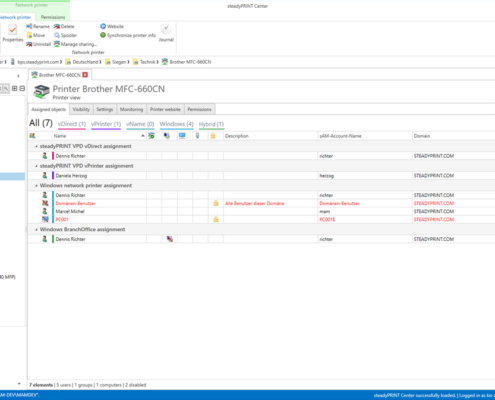Click Uninstall in the ribbon
Viewport: 495px width, 400px height.
click(38, 44)
